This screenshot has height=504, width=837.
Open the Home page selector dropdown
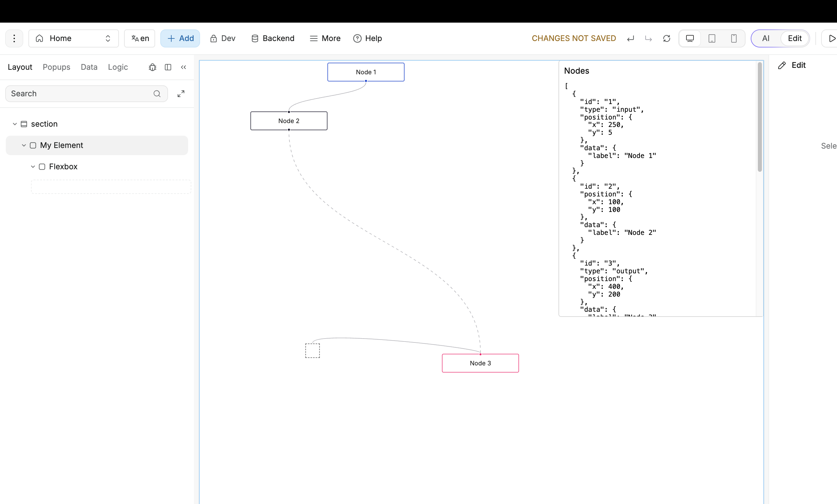[73, 38]
